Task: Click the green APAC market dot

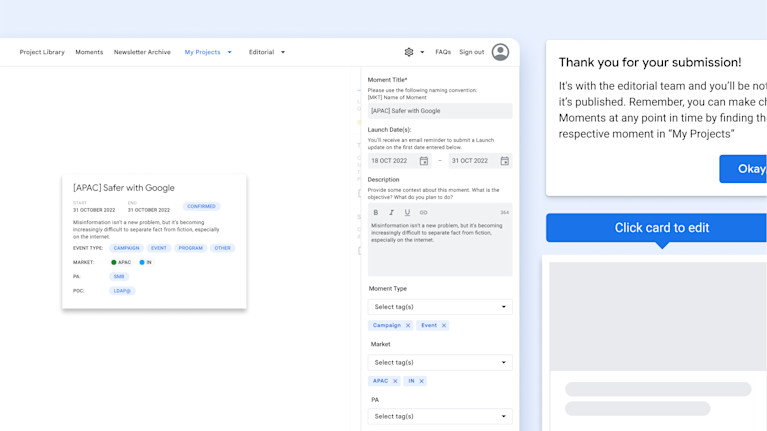Action: pos(113,263)
